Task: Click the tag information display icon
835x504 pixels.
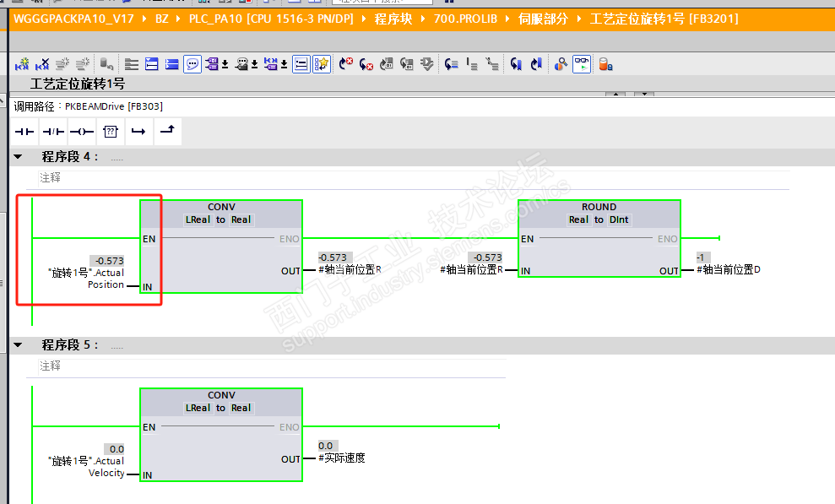Action: pyautogui.click(x=271, y=64)
